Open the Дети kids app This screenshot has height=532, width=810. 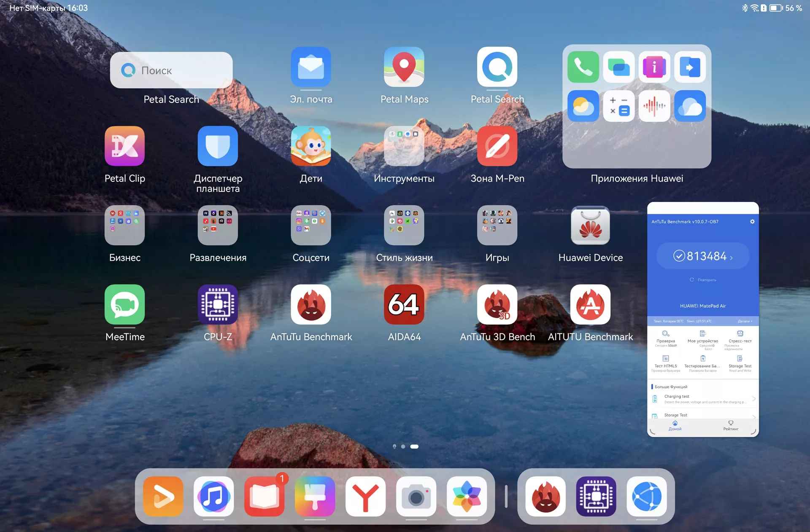pyautogui.click(x=311, y=146)
